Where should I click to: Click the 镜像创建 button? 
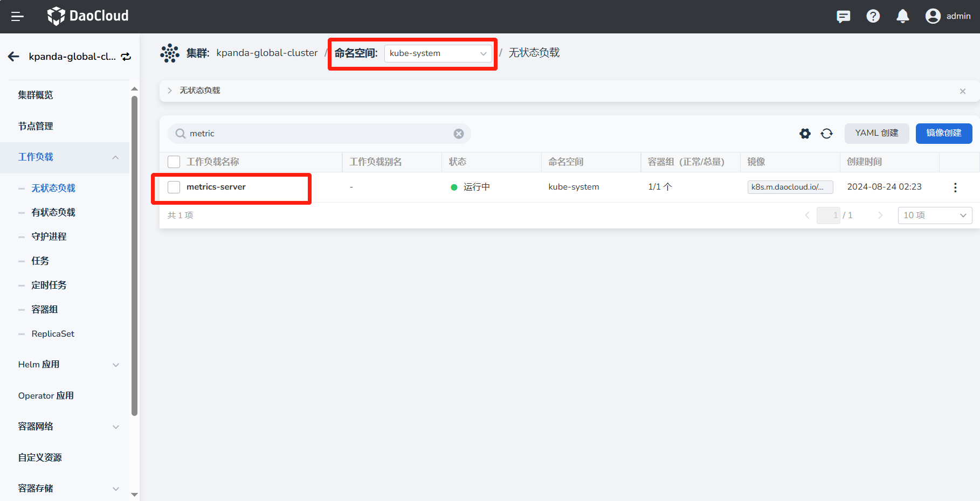[943, 134]
